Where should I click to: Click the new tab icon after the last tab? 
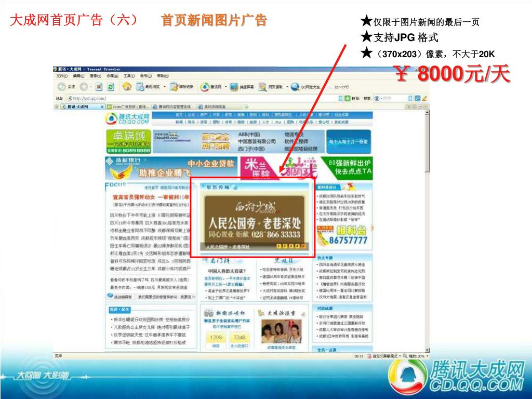tap(246, 107)
